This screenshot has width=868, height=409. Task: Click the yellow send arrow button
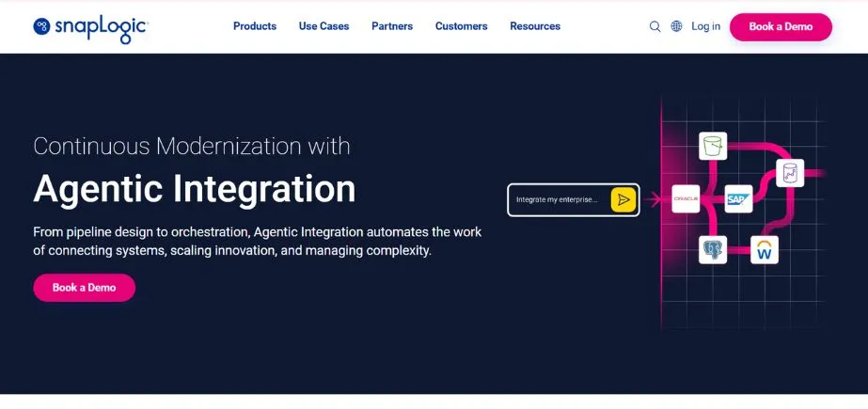[623, 199]
